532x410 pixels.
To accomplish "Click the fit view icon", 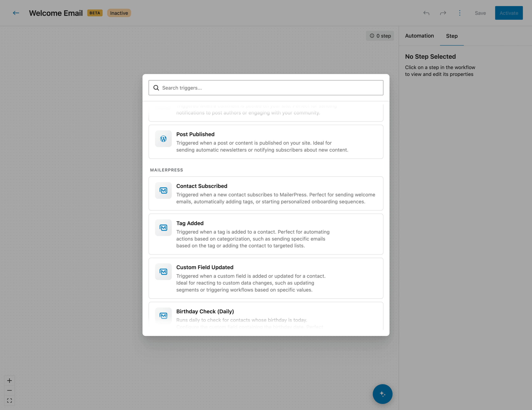I will (x=10, y=400).
